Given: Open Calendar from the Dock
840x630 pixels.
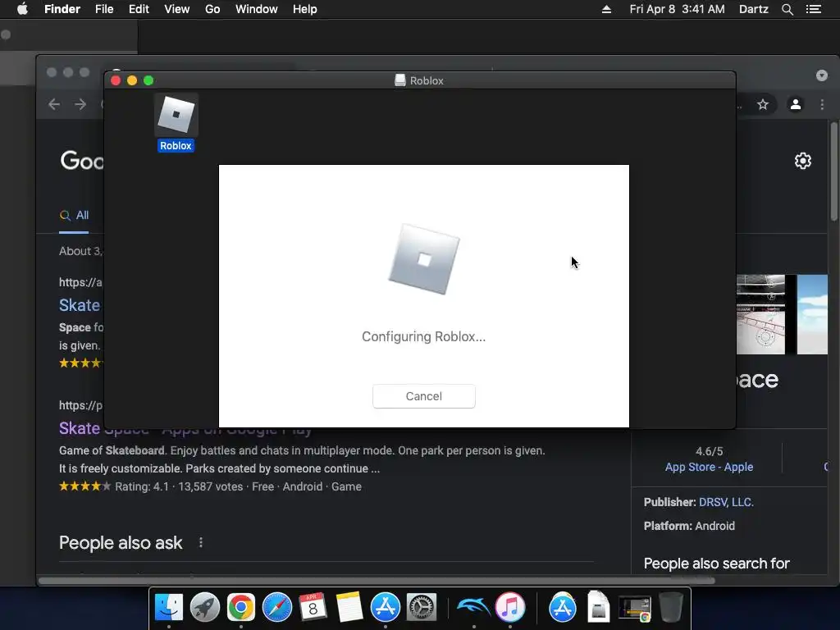Looking at the screenshot, I should click(313, 608).
